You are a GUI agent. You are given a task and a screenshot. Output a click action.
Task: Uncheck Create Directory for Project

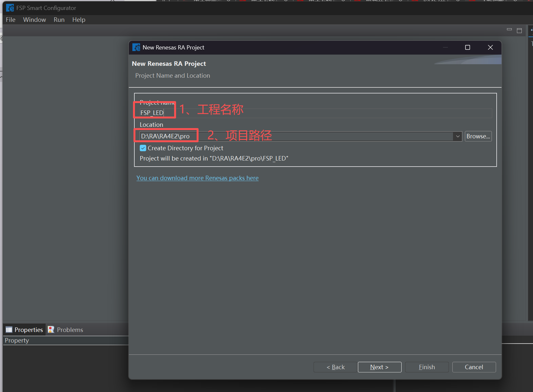[x=143, y=148]
